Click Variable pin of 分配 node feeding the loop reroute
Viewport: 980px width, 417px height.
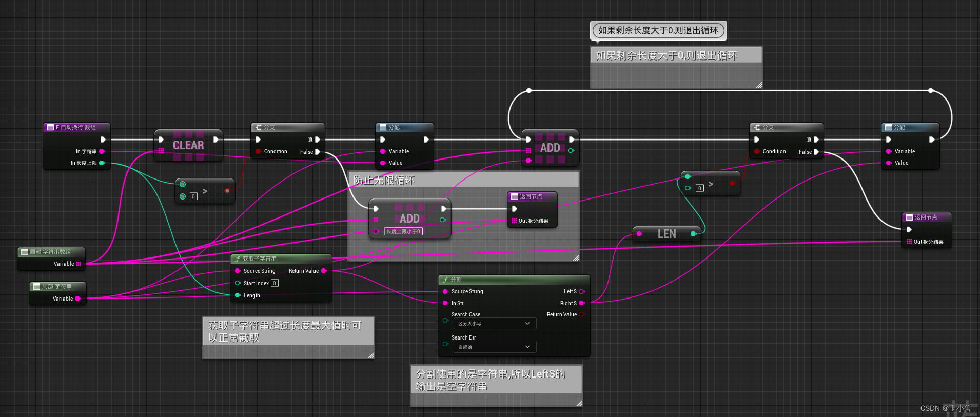tap(889, 151)
